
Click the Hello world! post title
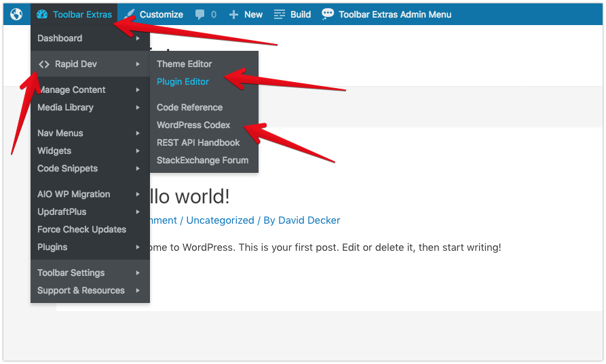[x=190, y=197]
